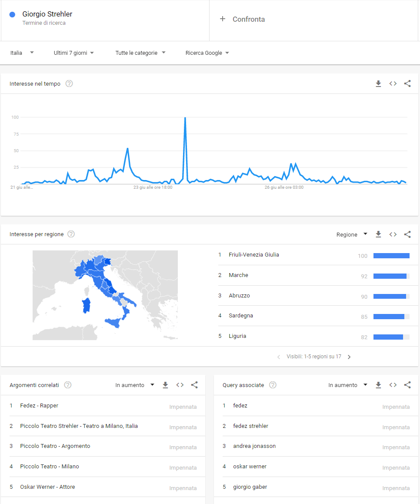Click embed icon for Interesse nel tempo
This screenshot has width=420, height=504.
pos(393,84)
